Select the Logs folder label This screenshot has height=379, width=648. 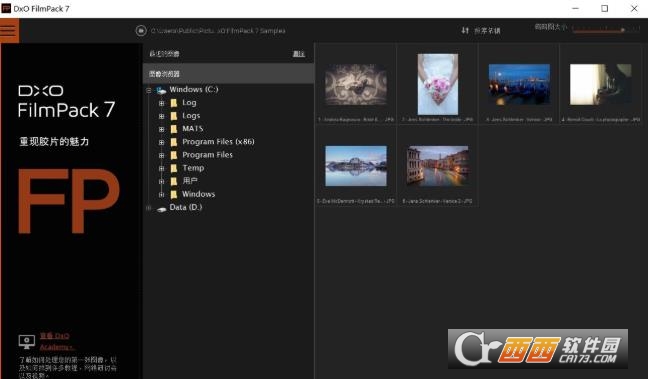191,116
